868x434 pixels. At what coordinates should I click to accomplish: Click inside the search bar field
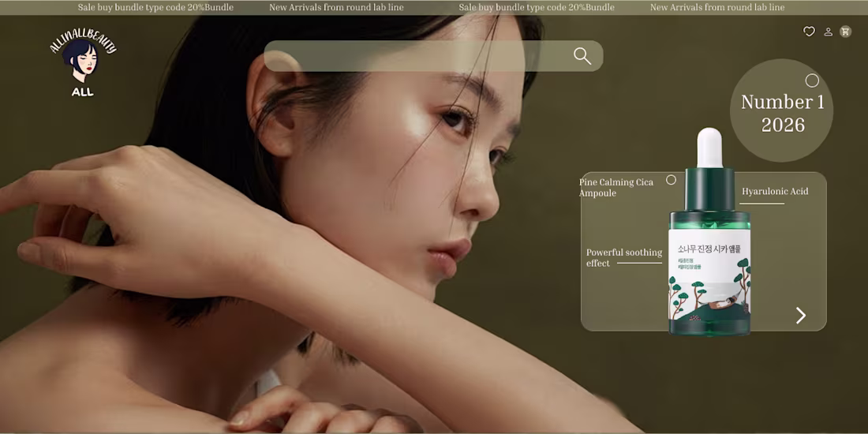pos(433,56)
